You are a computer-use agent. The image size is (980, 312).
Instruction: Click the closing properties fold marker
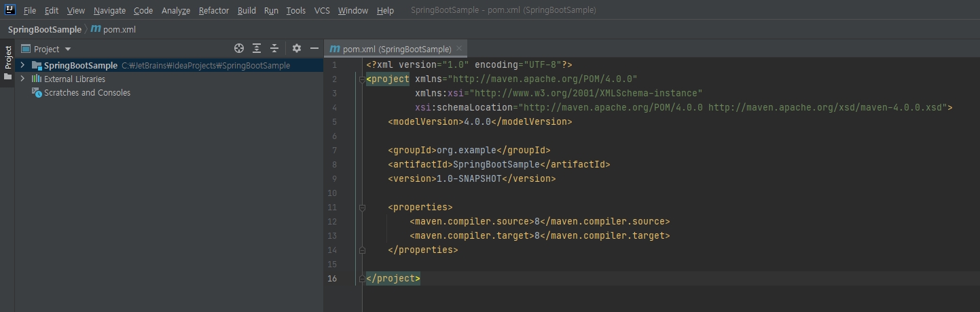(362, 250)
